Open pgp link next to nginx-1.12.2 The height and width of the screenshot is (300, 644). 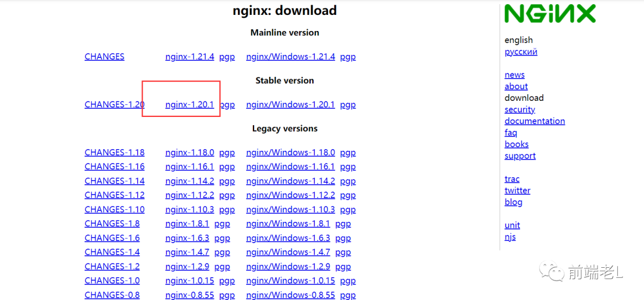click(x=227, y=195)
